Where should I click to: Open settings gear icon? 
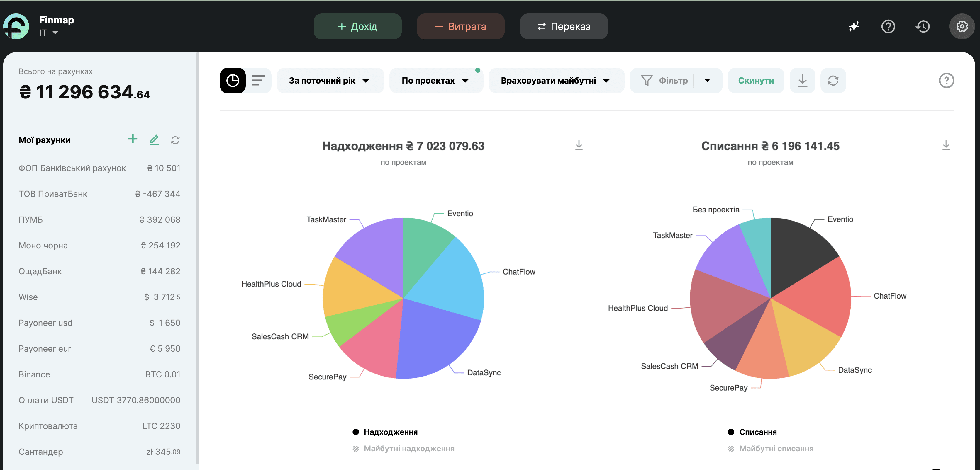pos(962,26)
